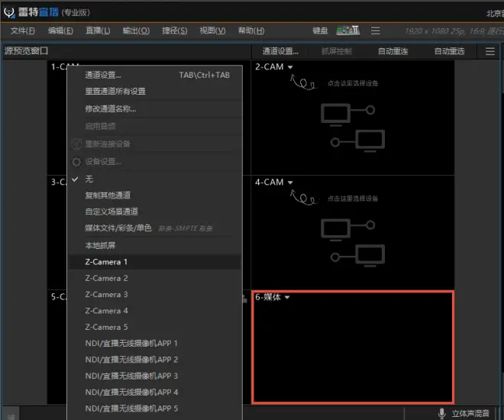Select Z-Camera 4 as the source
The height and width of the screenshot is (420, 504).
(155, 311)
